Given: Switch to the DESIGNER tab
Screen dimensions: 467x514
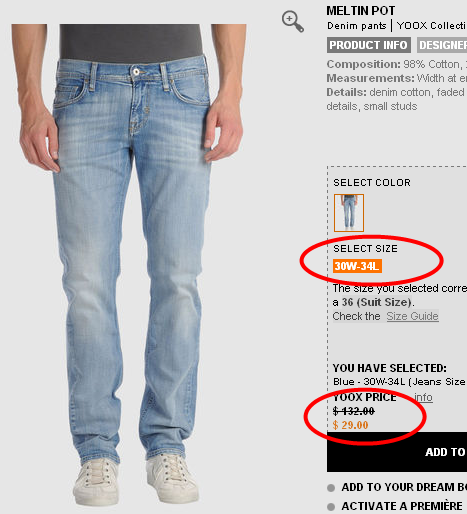Looking at the screenshot, I should 442,45.
